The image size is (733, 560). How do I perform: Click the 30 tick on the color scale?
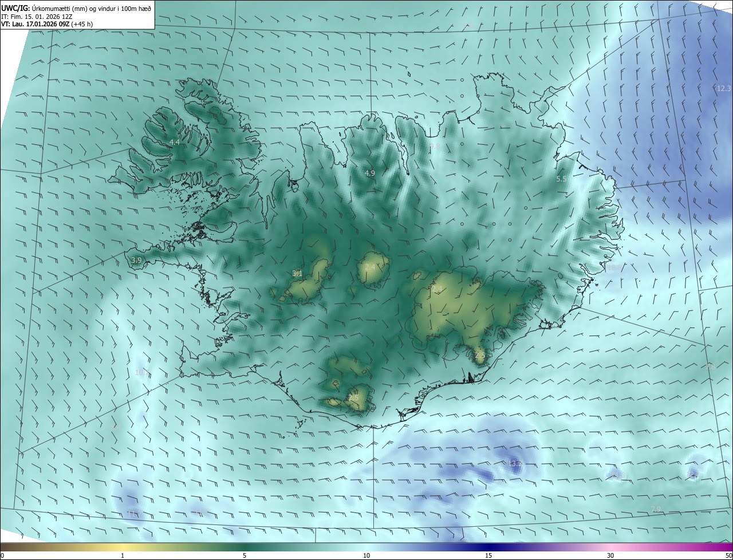[x=610, y=555]
